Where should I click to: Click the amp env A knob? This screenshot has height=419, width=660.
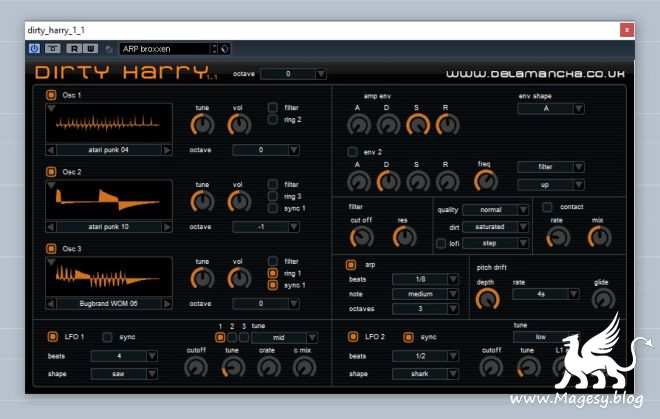(x=359, y=125)
